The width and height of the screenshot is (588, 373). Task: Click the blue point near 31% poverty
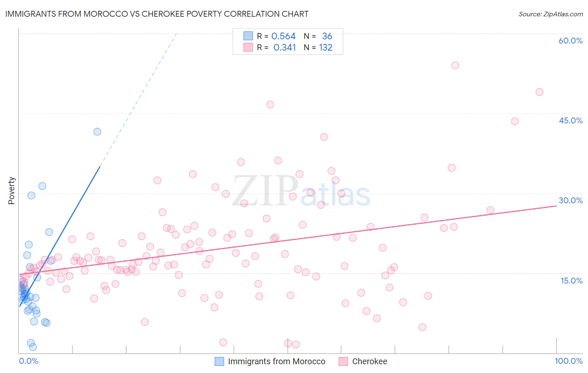[42, 186]
